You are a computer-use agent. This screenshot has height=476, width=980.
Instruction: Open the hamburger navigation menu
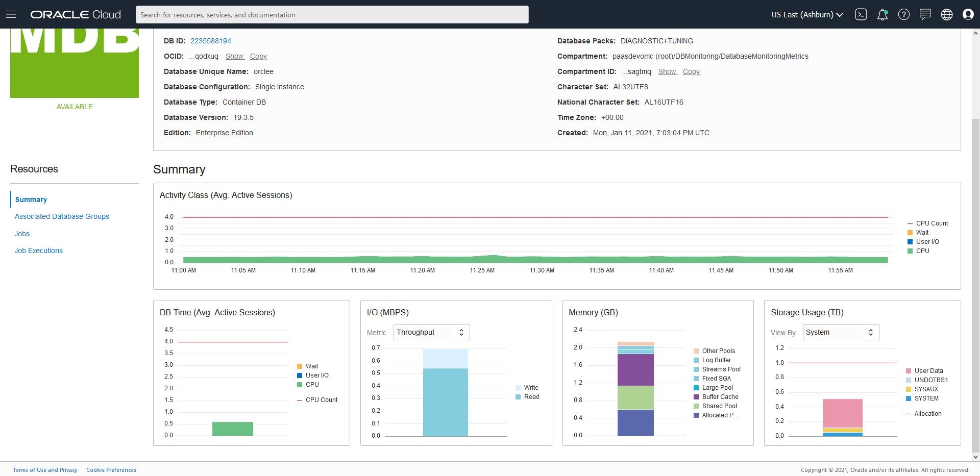point(11,14)
